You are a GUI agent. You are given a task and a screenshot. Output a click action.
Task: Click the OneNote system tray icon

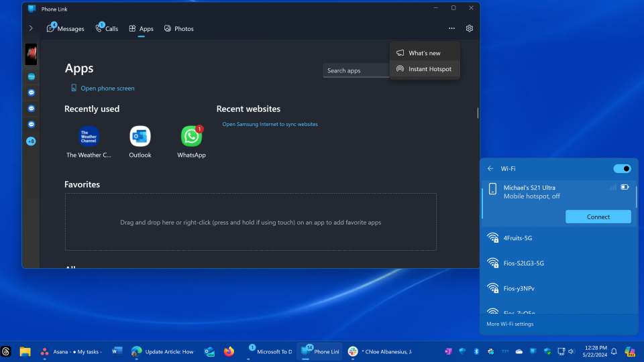tap(448, 351)
